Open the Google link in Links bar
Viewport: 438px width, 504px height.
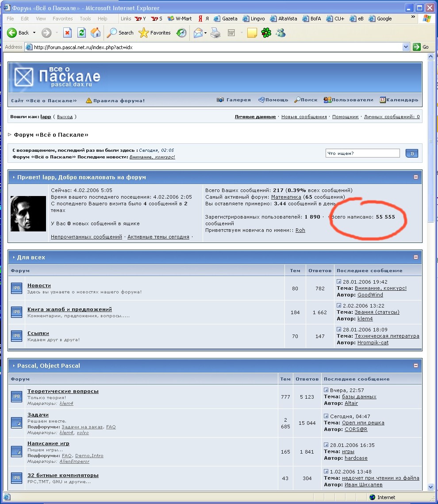click(380, 19)
